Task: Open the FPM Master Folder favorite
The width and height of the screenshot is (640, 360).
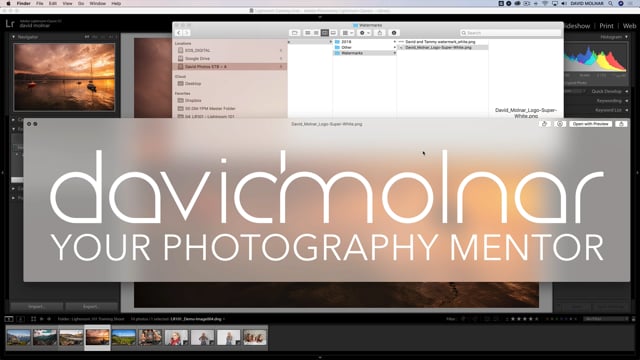Action: (x=210, y=109)
